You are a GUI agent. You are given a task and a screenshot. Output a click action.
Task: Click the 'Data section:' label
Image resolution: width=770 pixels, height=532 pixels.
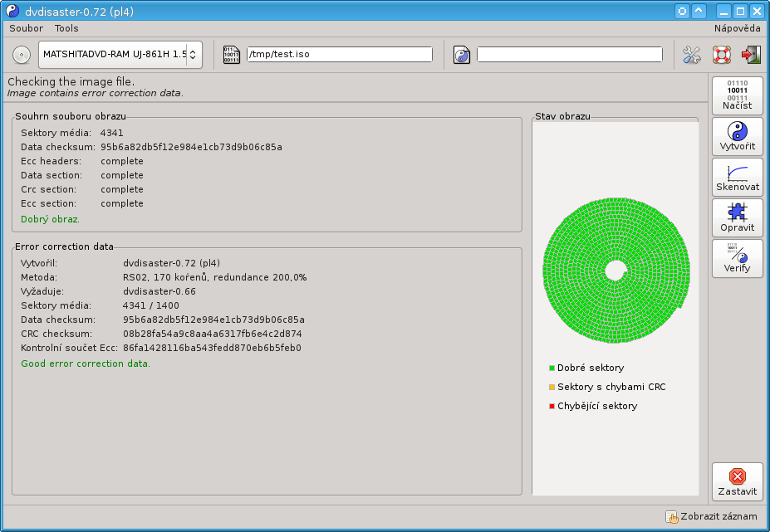(x=51, y=176)
